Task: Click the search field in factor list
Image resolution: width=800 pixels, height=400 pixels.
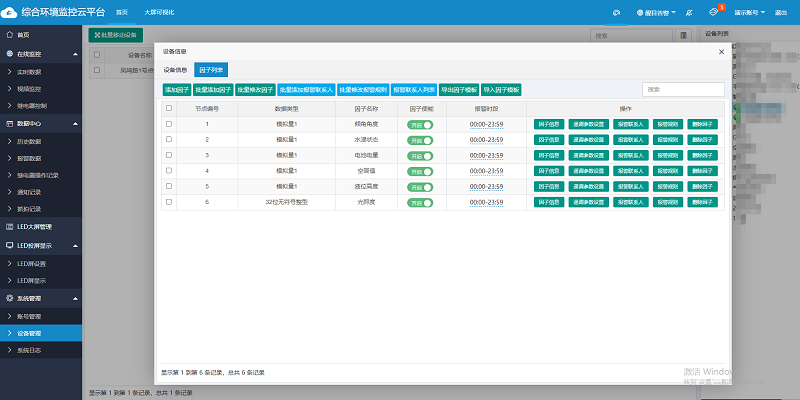Action: (x=682, y=89)
